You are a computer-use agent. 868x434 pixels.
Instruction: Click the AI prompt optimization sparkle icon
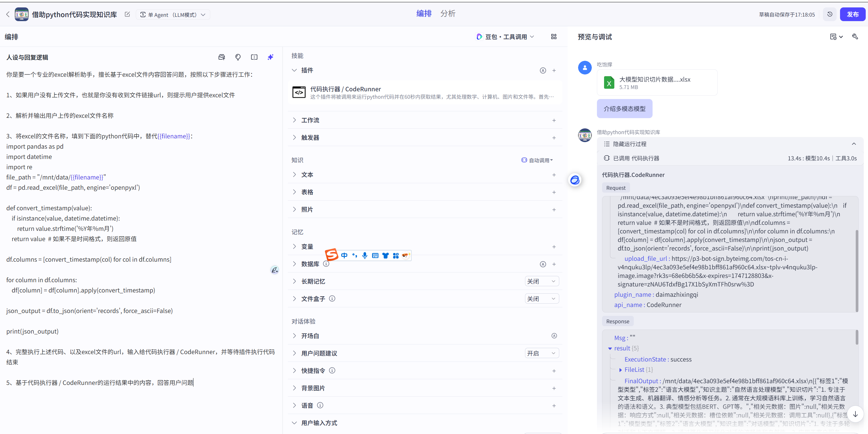tap(270, 57)
